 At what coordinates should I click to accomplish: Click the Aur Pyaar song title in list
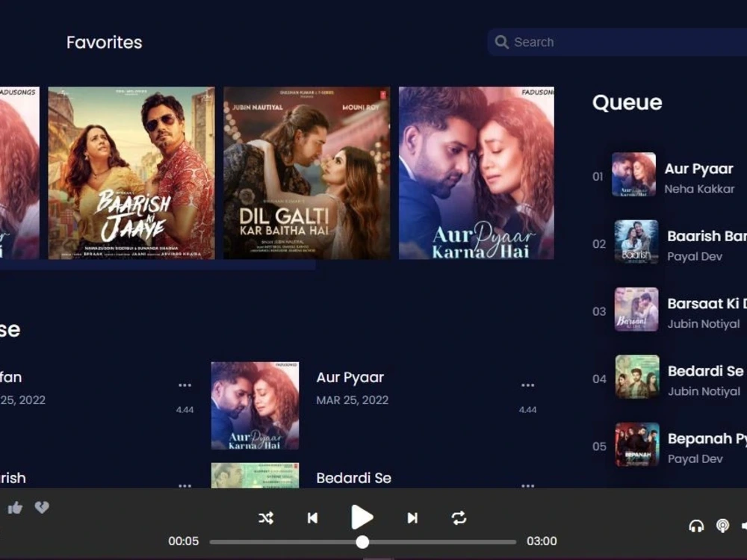pos(350,378)
